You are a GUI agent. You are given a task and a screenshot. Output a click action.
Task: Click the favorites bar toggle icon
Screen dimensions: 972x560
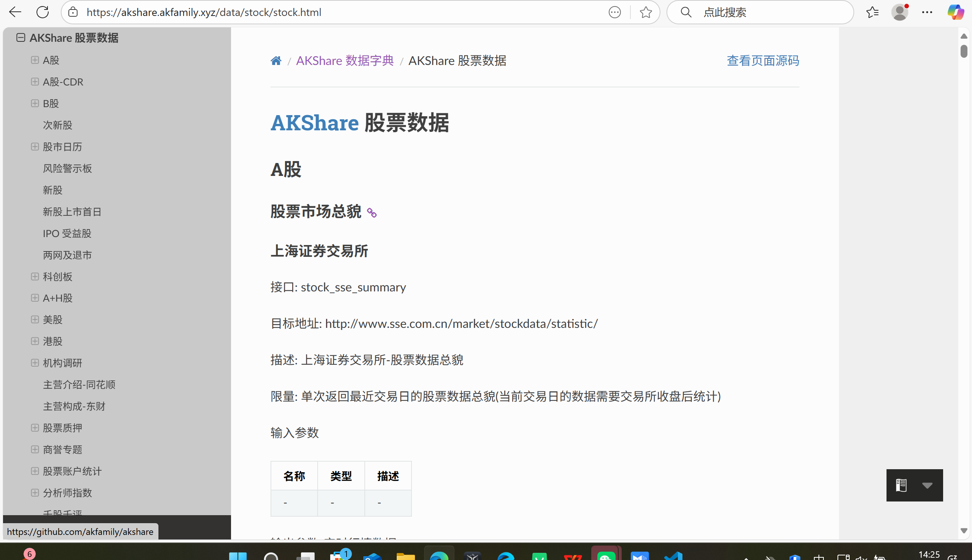coord(872,12)
